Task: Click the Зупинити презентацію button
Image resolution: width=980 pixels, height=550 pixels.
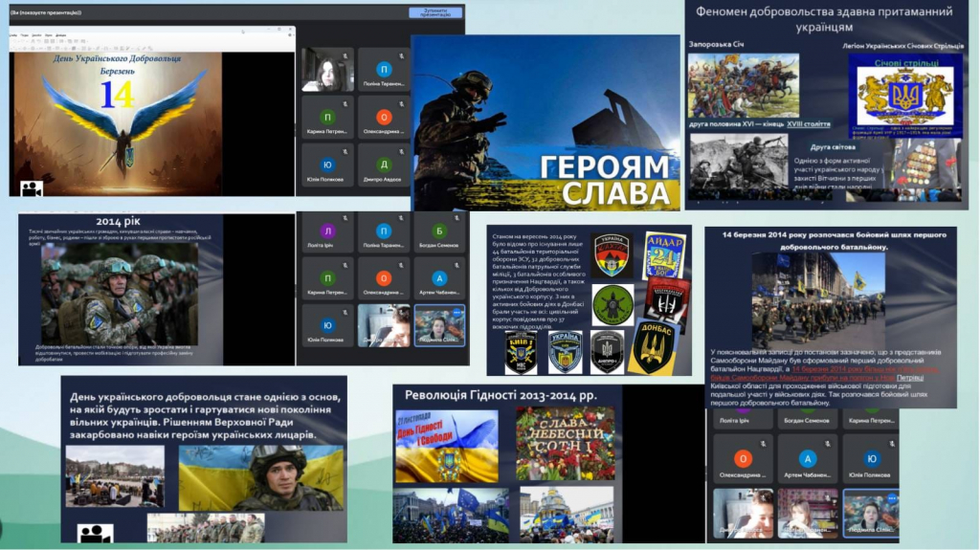Action: (x=435, y=12)
